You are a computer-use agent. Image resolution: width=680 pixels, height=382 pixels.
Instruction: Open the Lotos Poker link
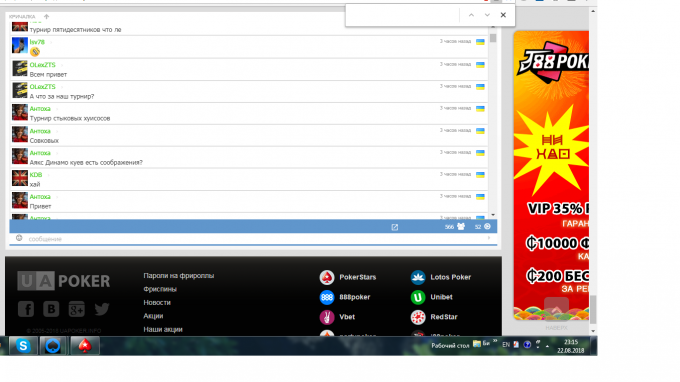[451, 277]
